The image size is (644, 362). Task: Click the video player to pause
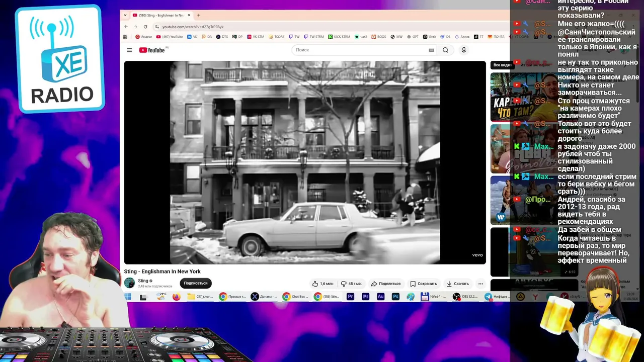305,162
